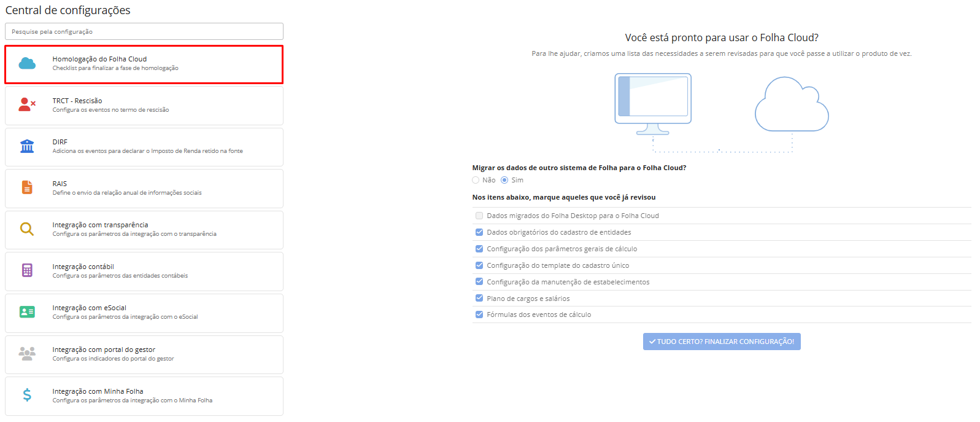Open Integração com Minha Folha configuration

click(144, 396)
